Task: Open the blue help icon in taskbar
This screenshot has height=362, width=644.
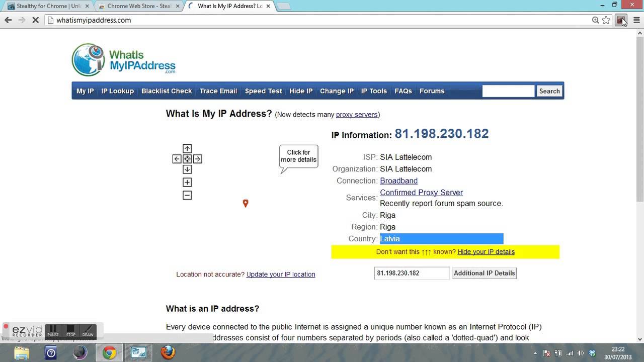Action: [51, 352]
